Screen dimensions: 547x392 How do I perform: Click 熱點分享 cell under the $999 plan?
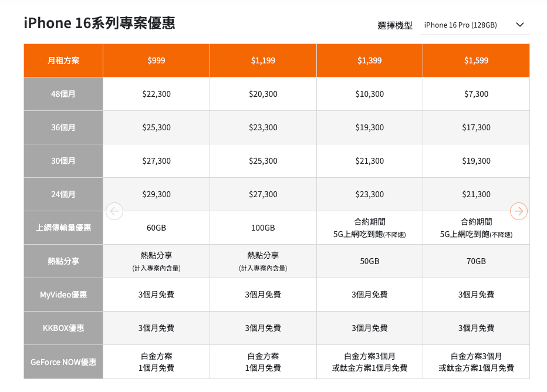(x=156, y=261)
